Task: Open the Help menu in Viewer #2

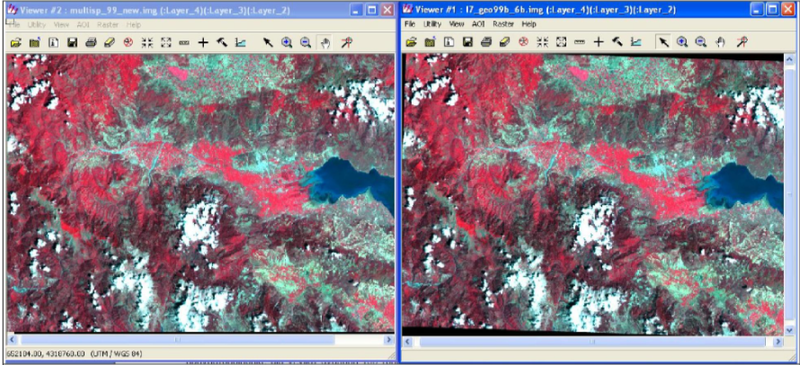Action: tap(134, 25)
